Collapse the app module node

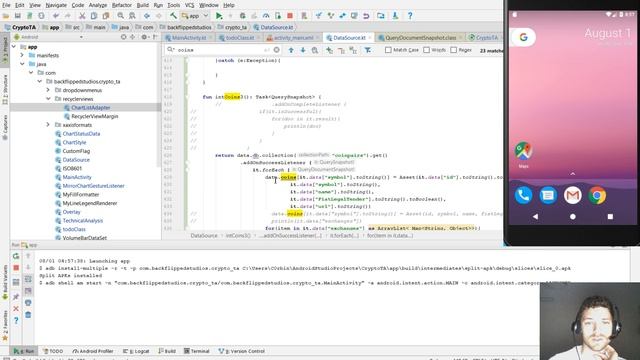point(14,47)
